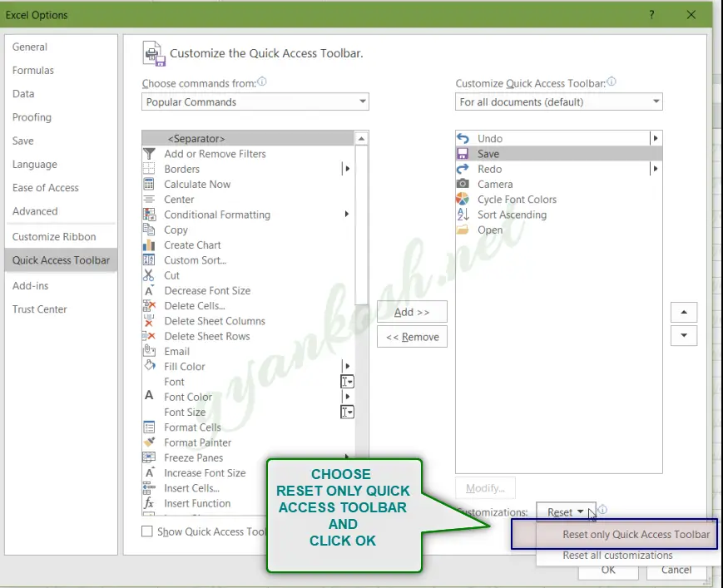Click the Insert Cells icon
The height and width of the screenshot is (588, 723).
[x=149, y=488]
